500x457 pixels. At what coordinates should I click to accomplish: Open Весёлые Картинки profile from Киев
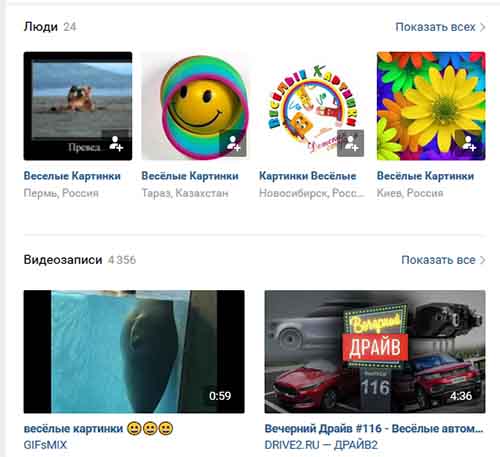click(x=425, y=176)
